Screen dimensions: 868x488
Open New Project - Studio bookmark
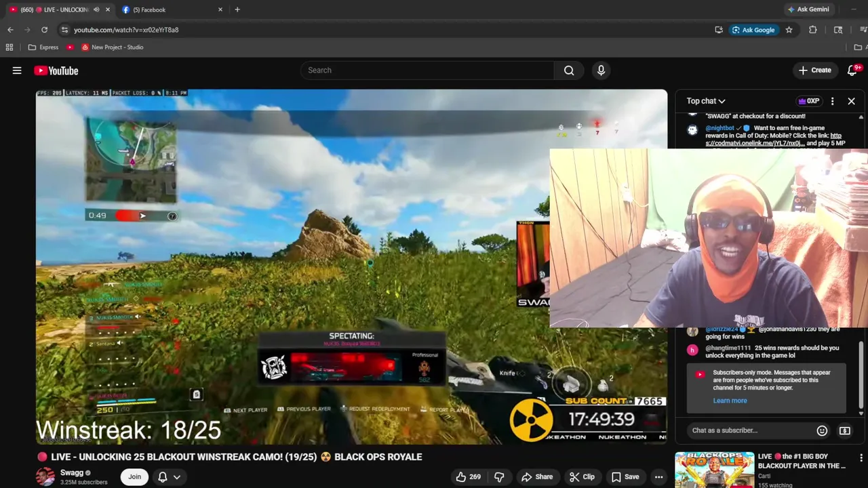[112, 47]
